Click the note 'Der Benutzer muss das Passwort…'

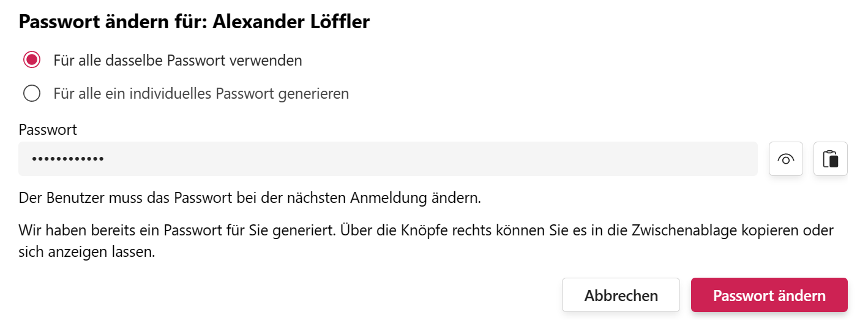(x=250, y=198)
